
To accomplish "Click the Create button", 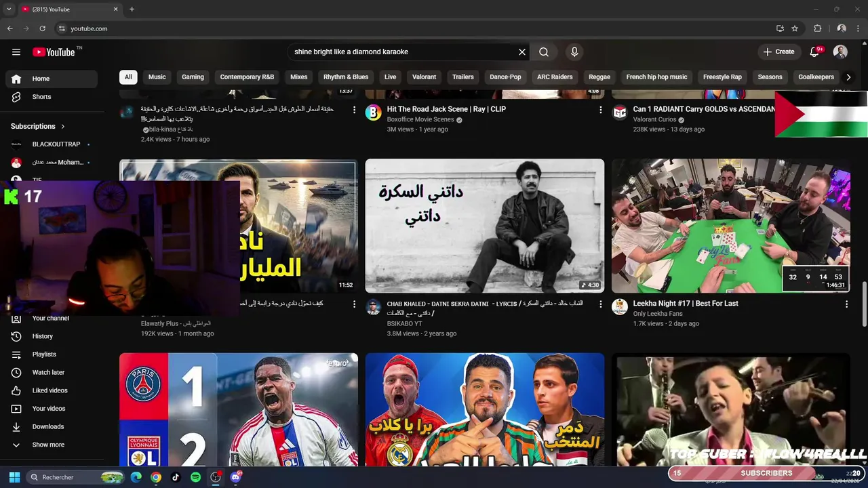I will click(778, 52).
